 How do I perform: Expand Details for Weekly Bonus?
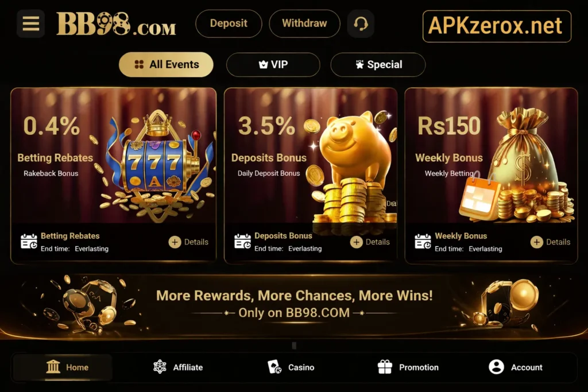[x=551, y=242]
